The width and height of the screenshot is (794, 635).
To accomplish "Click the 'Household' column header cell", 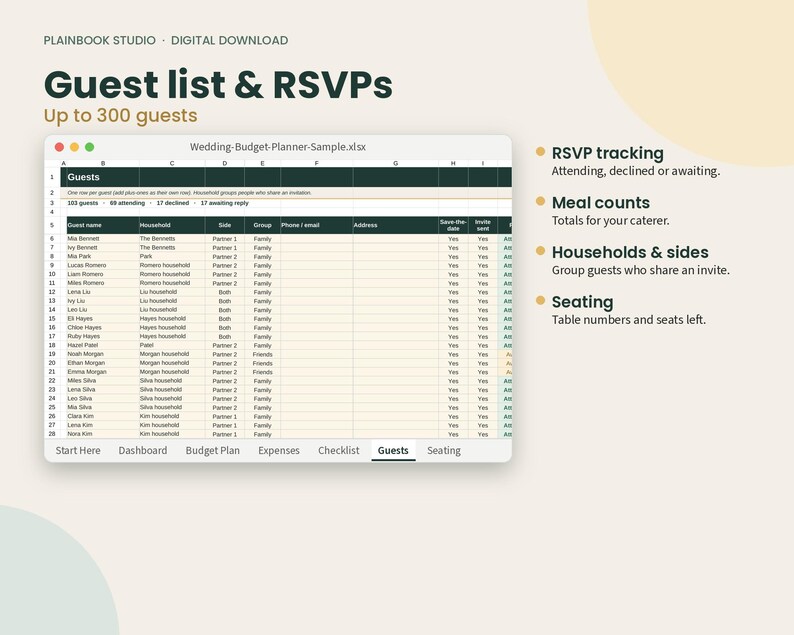I will click(172, 225).
